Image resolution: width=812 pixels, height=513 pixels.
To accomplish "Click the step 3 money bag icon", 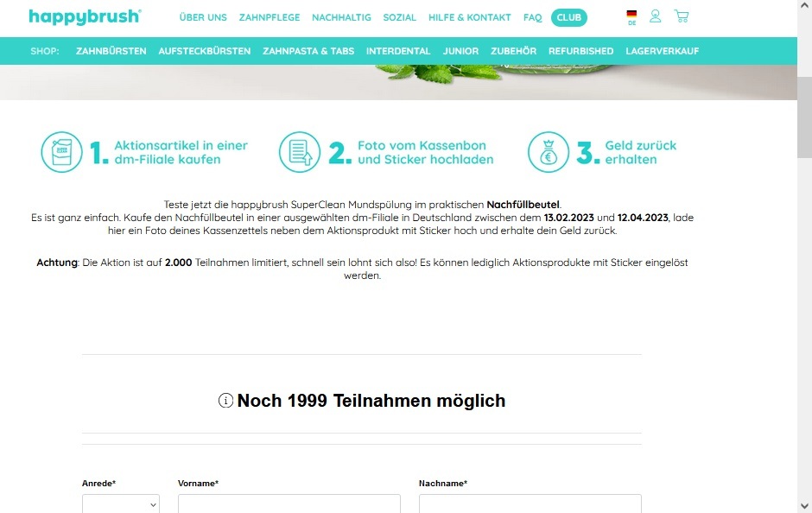I will click(x=549, y=152).
